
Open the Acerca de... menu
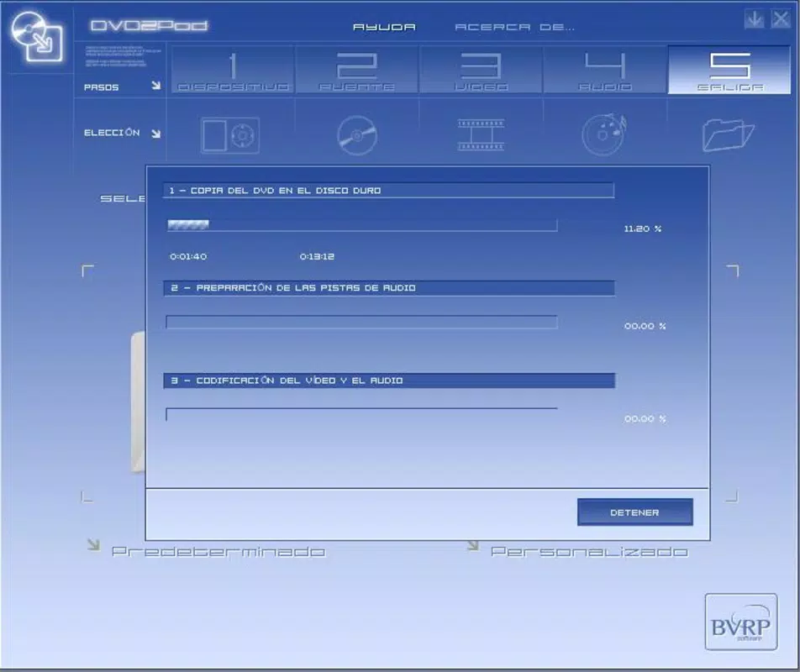pyautogui.click(x=514, y=27)
